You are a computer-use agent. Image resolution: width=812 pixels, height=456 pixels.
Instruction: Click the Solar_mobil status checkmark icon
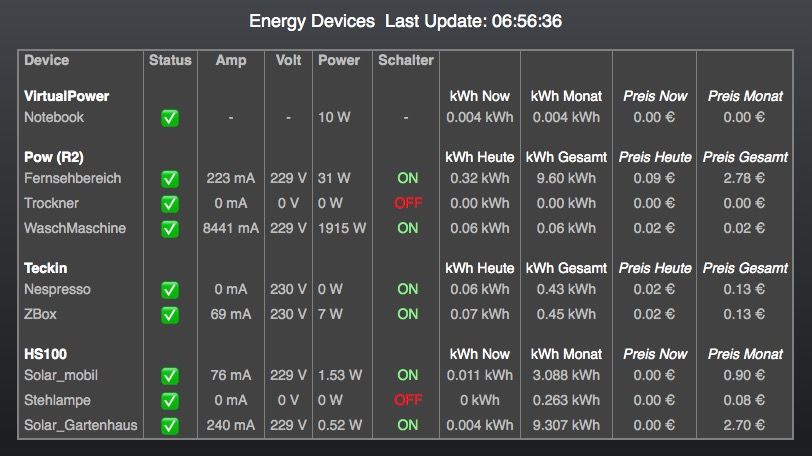coord(170,376)
